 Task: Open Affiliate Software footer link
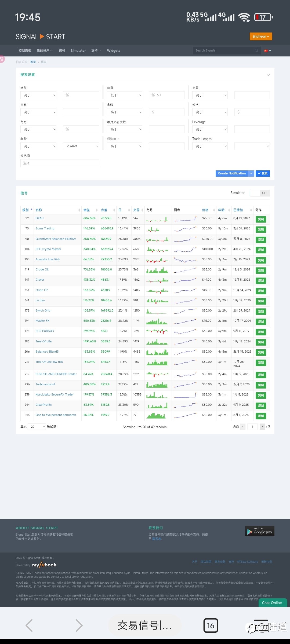click(248, 562)
